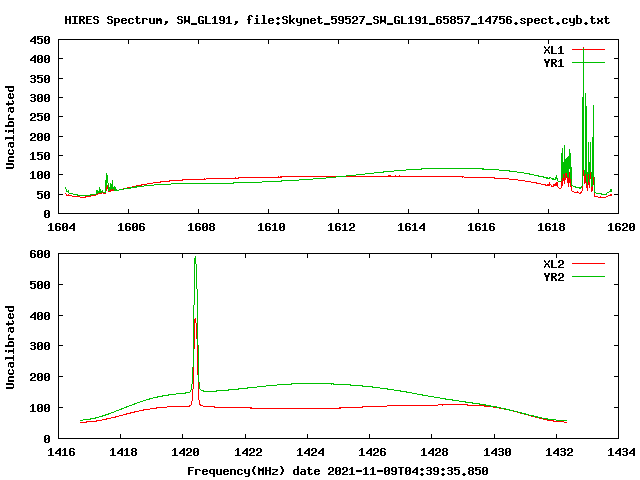Click the 1614 x-axis tick label
The width and height of the screenshot is (640, 480).
point(411,227)
